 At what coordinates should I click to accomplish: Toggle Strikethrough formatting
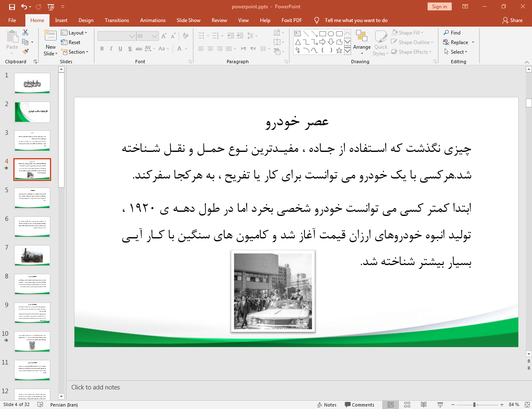(139, 49)
